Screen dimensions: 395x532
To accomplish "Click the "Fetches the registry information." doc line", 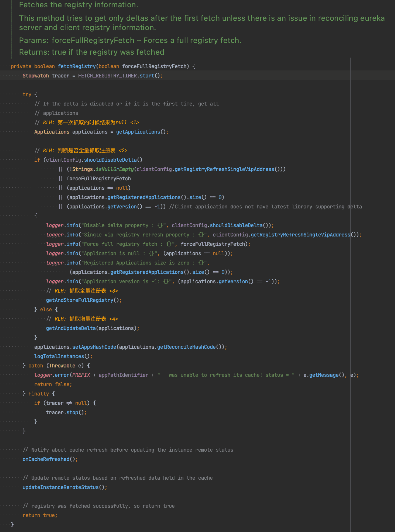I will pyautogui.click(x=78, y=5).
